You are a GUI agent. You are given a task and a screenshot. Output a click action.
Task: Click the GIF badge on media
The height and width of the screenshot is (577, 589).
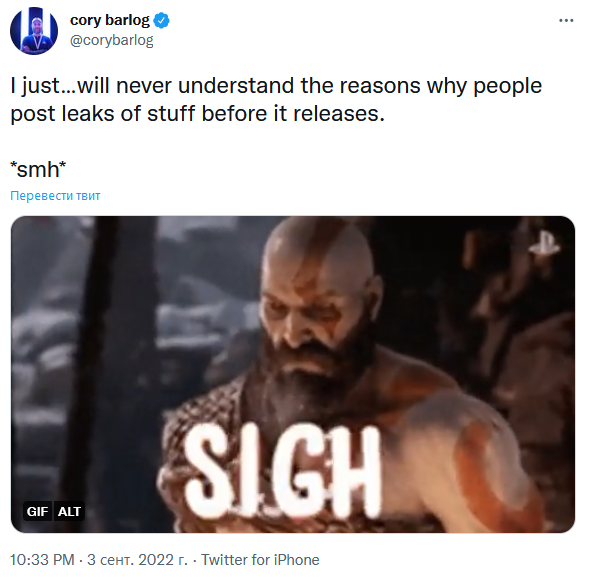[x=38, y=511]
